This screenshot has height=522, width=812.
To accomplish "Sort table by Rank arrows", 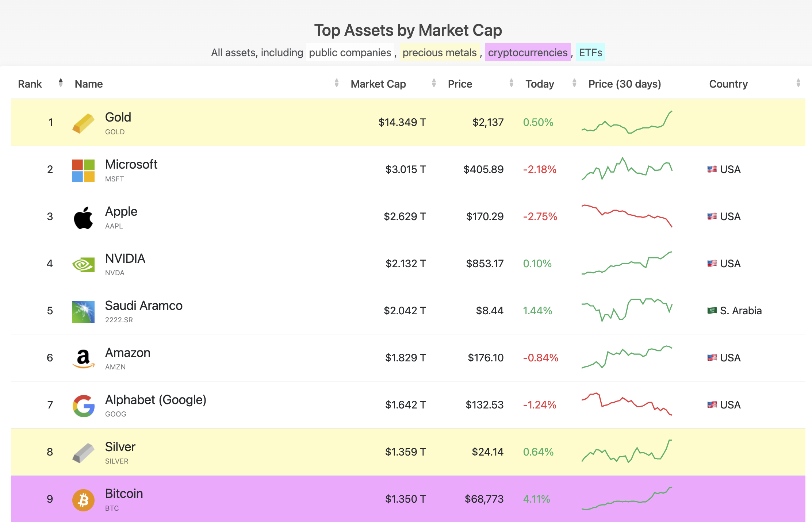I will pos(61,83).
